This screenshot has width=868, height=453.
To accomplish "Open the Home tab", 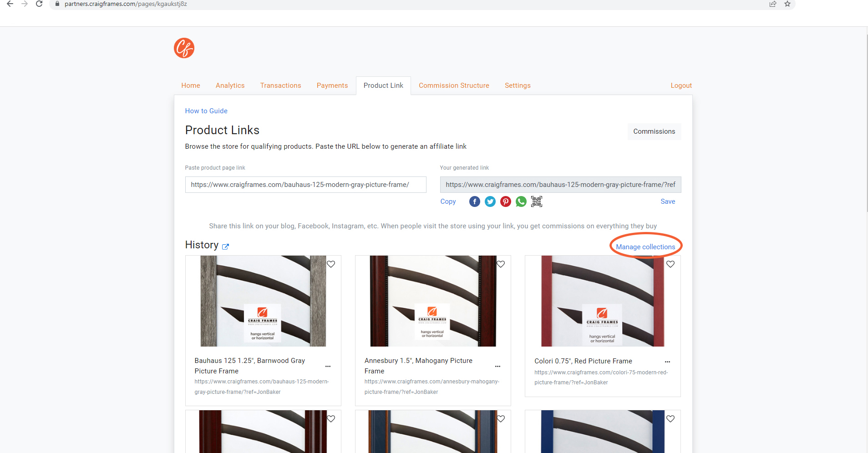I will click(x=191, y=86).
